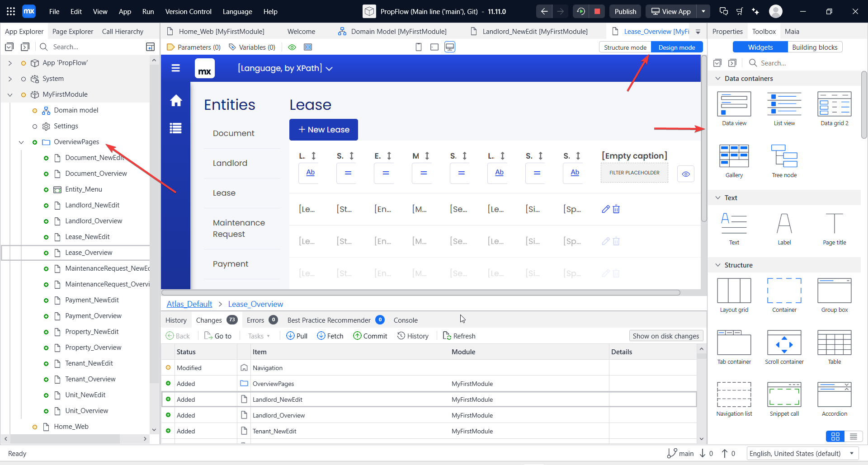The height and width of the screenshot is (465, 868).
Task: Add the List view widget
Action: [784, 108]
